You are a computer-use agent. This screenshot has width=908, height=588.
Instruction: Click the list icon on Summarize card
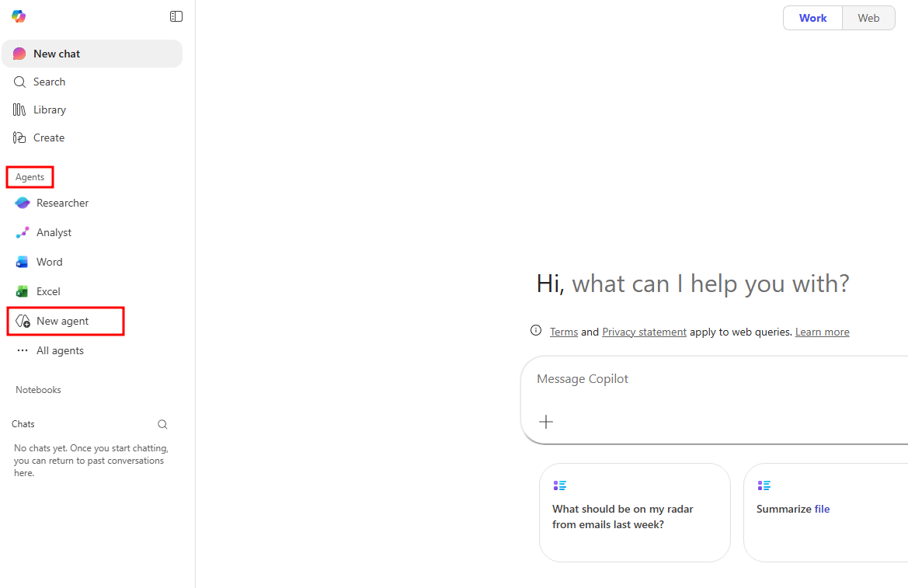click(764, 485)
